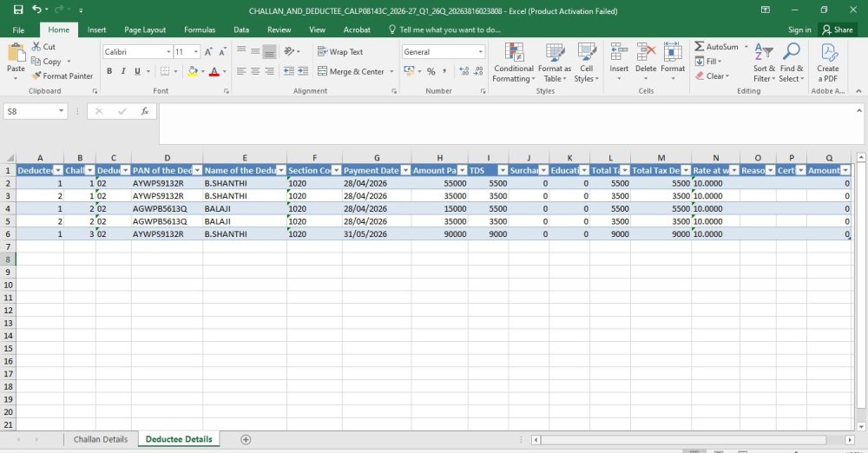
Task: Apply the red font color button
Action: pyautogui.click(x=214, y=71)
